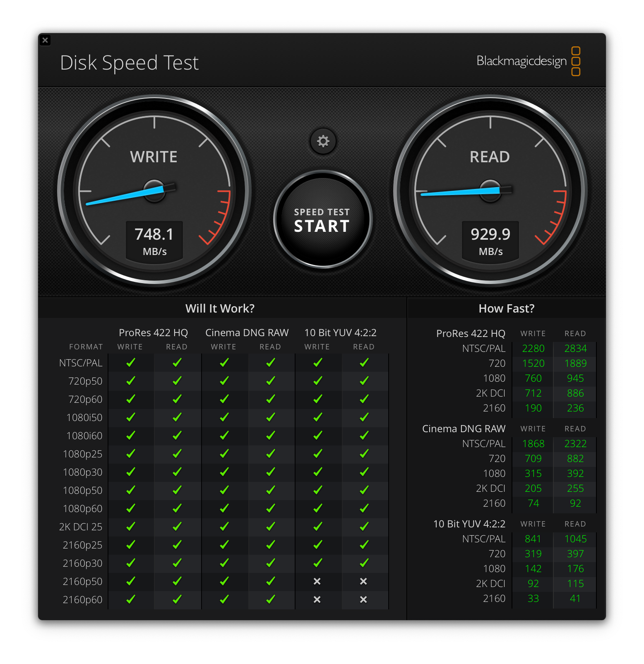Click NTSC/PAL ProRes write checkmark

coord(131,363)
